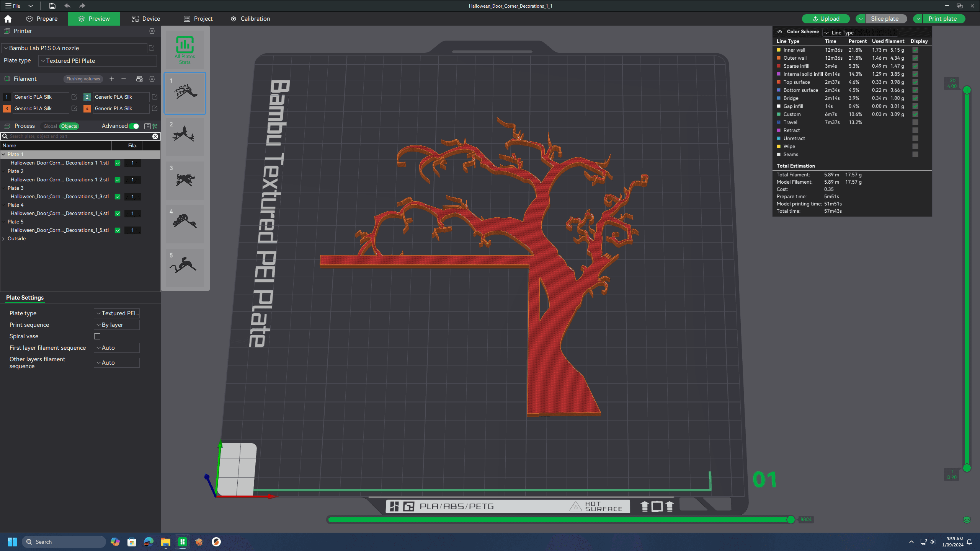Toggle visibility of Plate 1 object

pyautogui.click(x=117, y=163)
